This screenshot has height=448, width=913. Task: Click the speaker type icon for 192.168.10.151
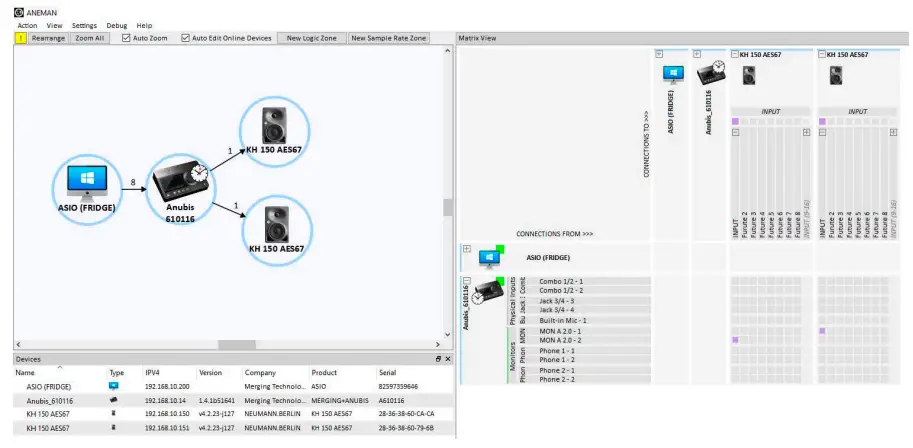tap(114, 428)
